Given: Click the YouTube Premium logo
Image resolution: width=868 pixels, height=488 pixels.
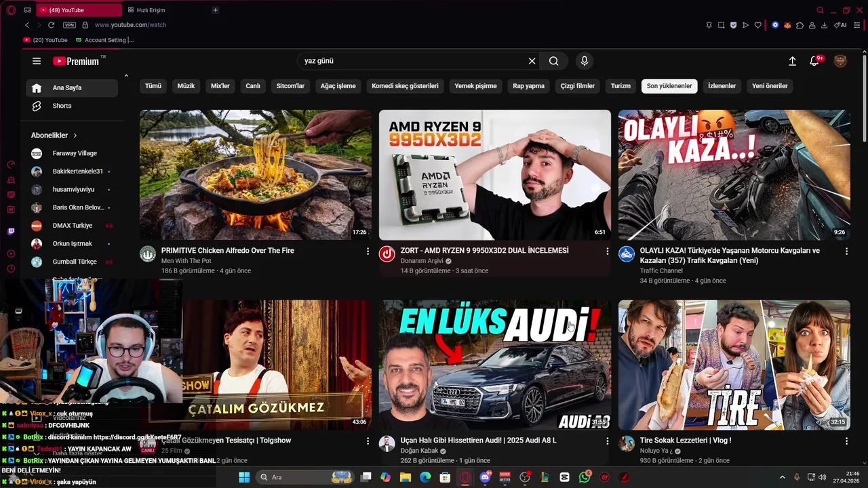Looking at the screenshot, I should tap(77, 61).
